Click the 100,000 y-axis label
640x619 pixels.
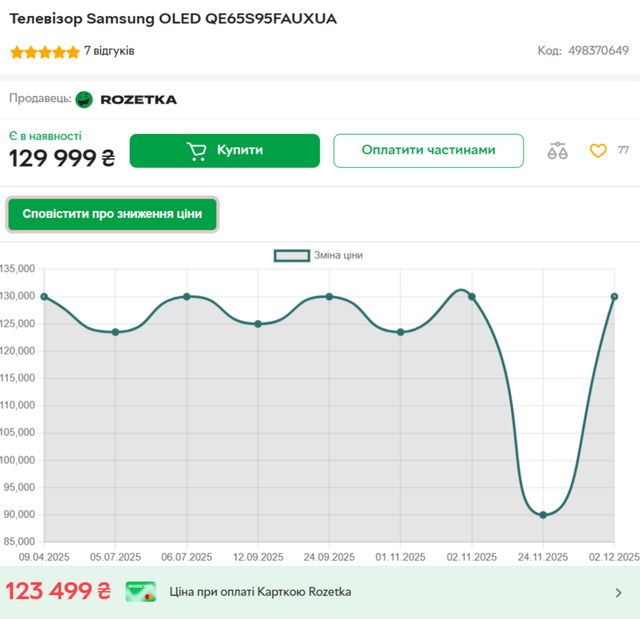[x=18, y=460]
